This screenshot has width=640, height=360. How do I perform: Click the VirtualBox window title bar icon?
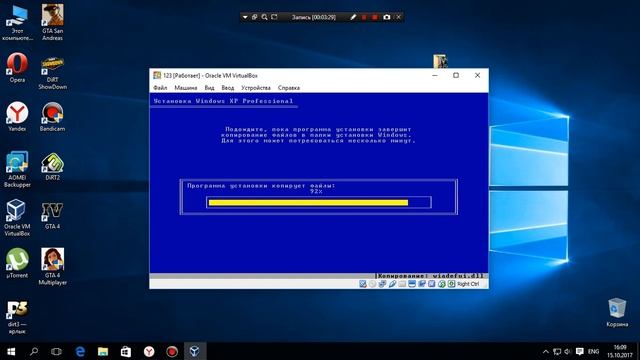point(157,75)
